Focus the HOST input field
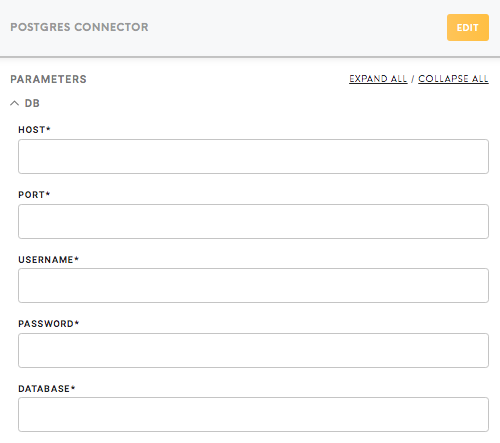The height and width of the screenshot is (443, 500). coord(253,156)
